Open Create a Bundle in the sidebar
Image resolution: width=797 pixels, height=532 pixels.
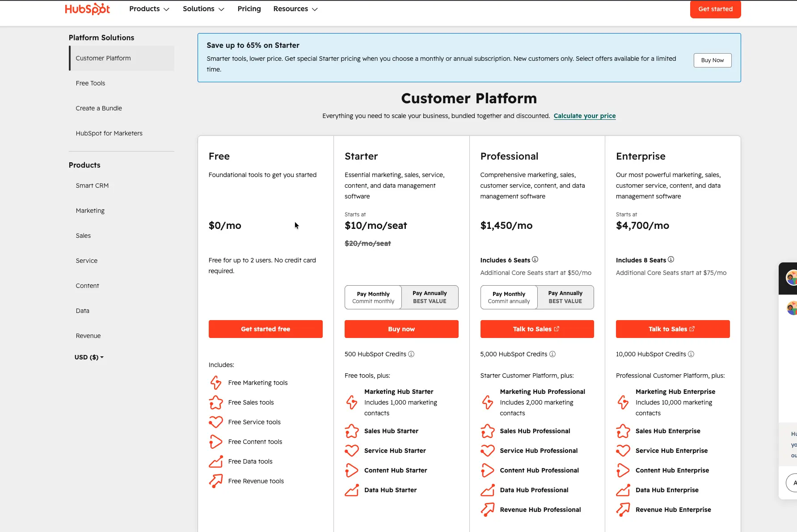coord(99,108)
